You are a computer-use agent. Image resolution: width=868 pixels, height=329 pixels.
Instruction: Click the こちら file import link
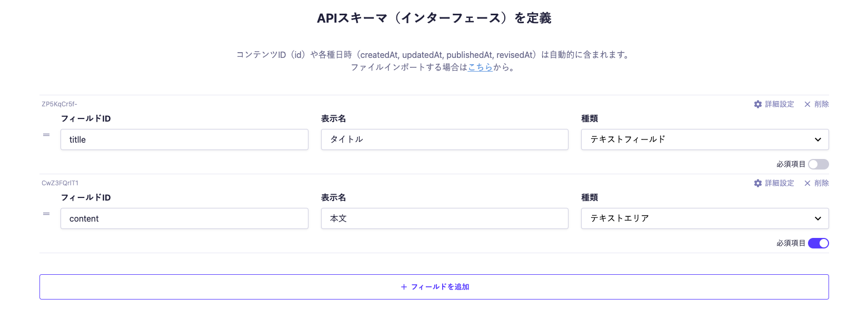pyautogui.click(x=481, y=67)
